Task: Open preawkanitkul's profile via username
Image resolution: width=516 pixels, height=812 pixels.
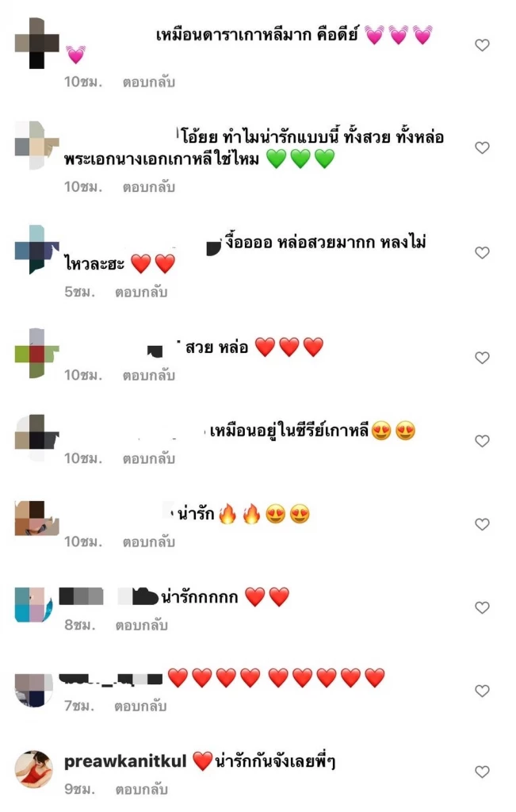Action: 124,761
